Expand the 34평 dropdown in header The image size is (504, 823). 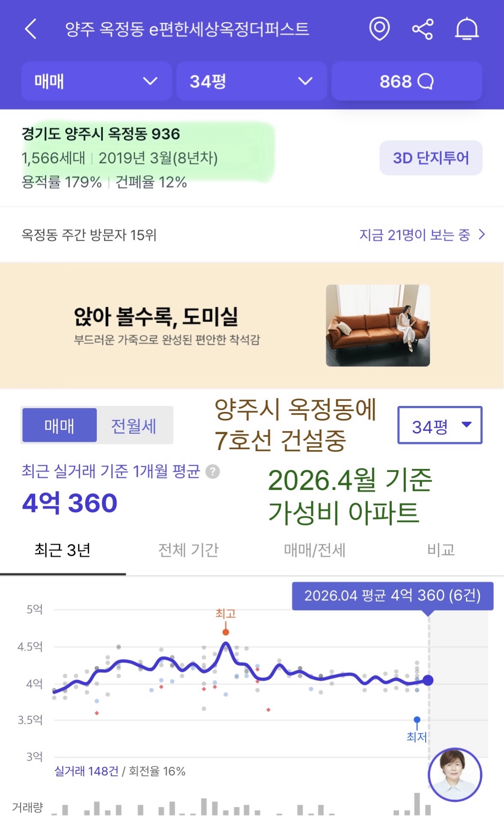coord(252,81)
